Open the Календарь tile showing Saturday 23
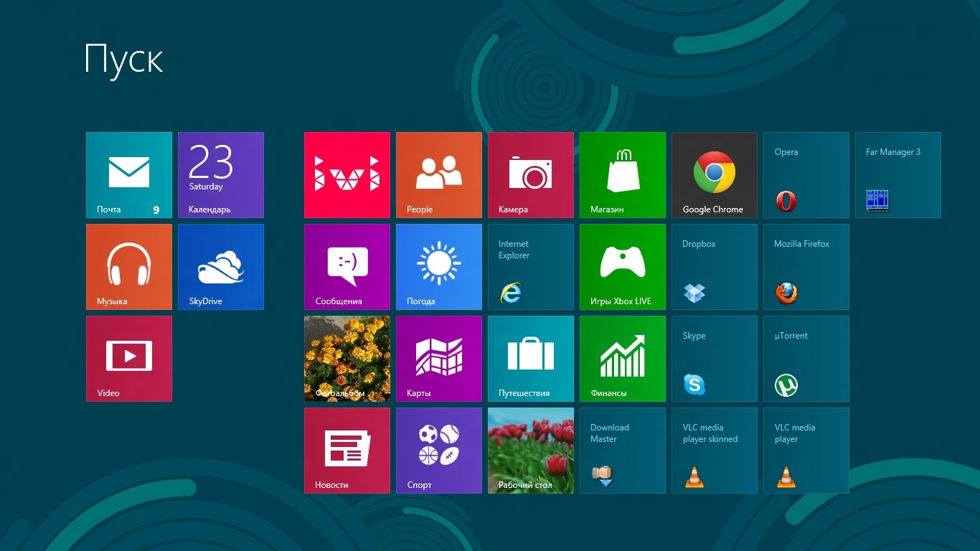 pos(220,174)
